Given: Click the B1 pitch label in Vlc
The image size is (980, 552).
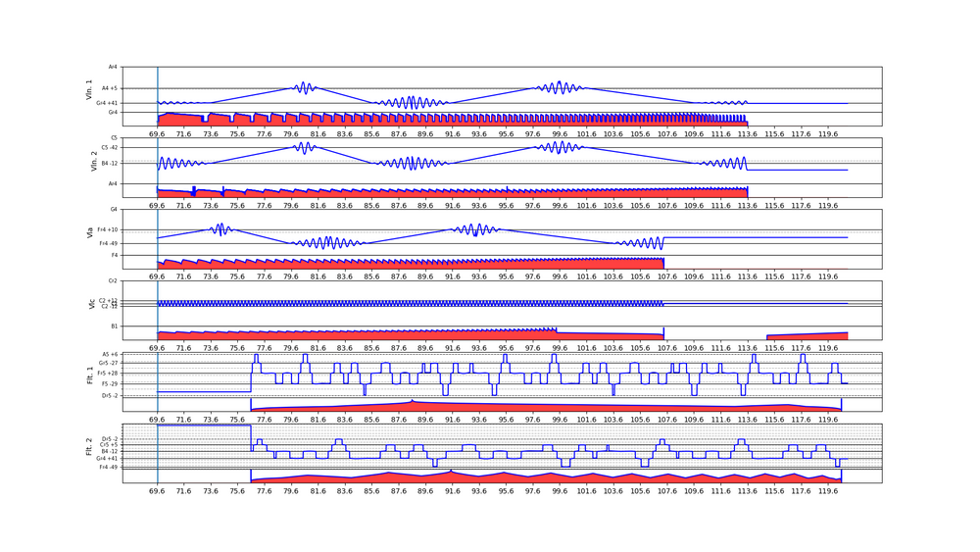Looking at the screenshot, I should pos(114,326).
